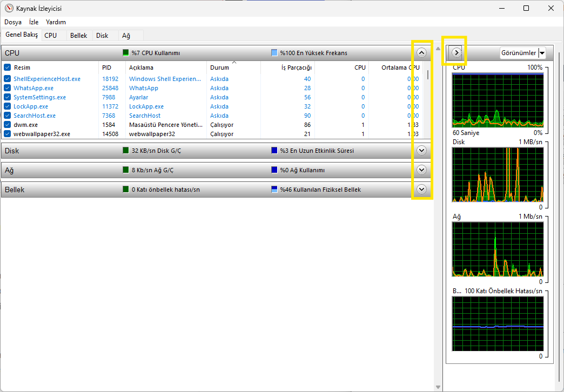Hide the graphs pane with arrow button

(x=456, y=53)
